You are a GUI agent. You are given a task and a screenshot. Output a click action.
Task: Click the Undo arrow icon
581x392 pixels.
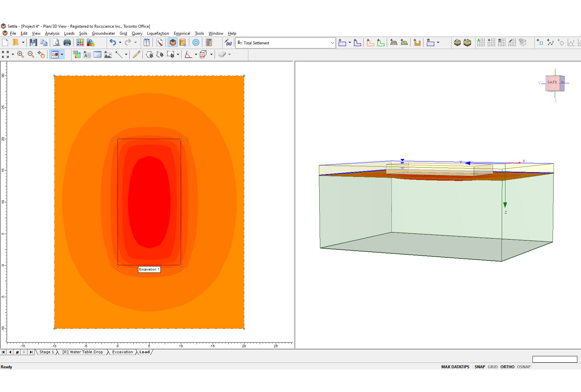(x=113, y=42)
